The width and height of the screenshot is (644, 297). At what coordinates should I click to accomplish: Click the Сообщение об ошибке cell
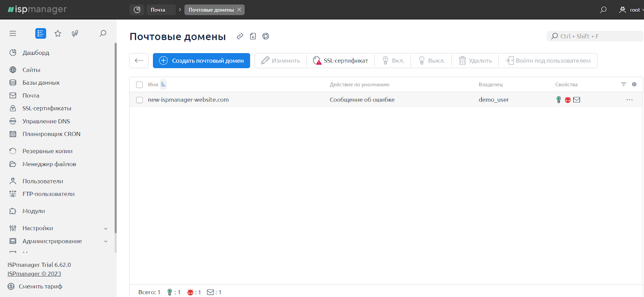click(x=362, y=100)
